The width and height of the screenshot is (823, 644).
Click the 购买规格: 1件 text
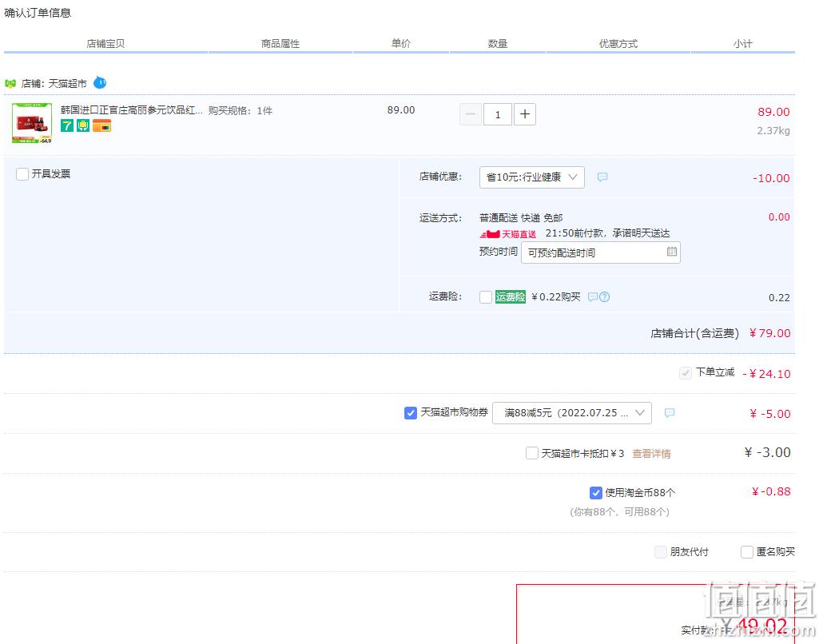point(241,111)
